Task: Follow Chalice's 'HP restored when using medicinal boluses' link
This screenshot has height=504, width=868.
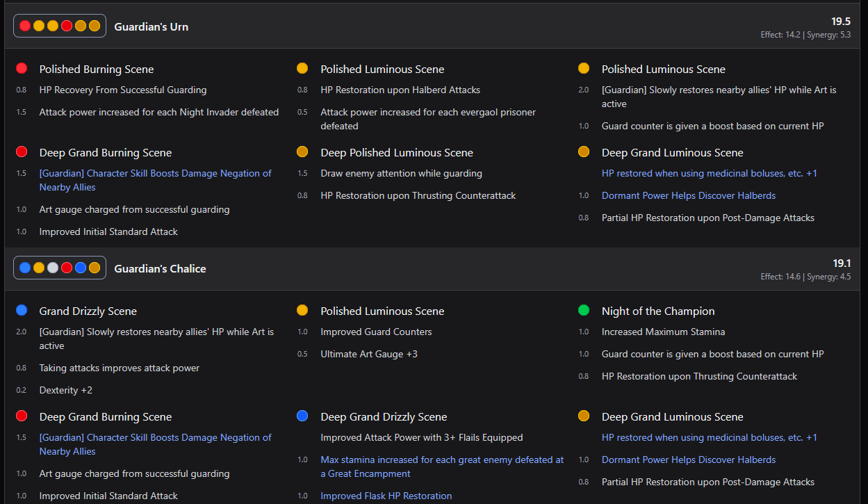Action: click(710, 437)
